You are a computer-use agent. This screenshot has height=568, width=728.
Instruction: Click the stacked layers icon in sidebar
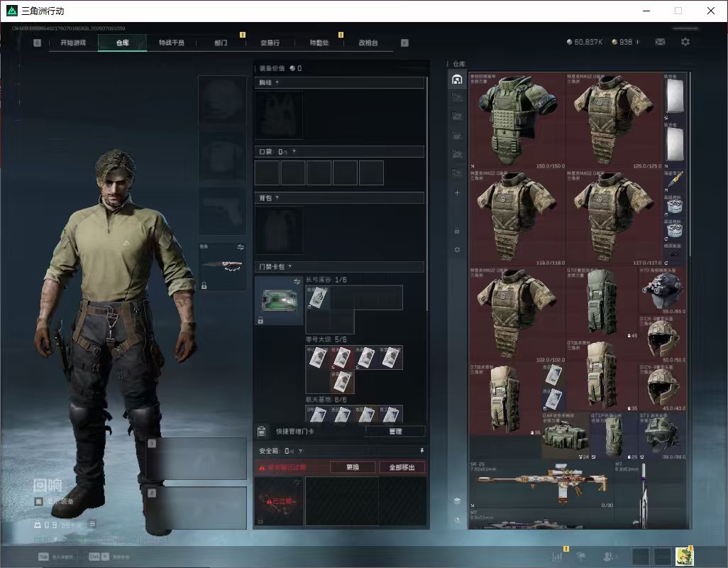point(457,501)
